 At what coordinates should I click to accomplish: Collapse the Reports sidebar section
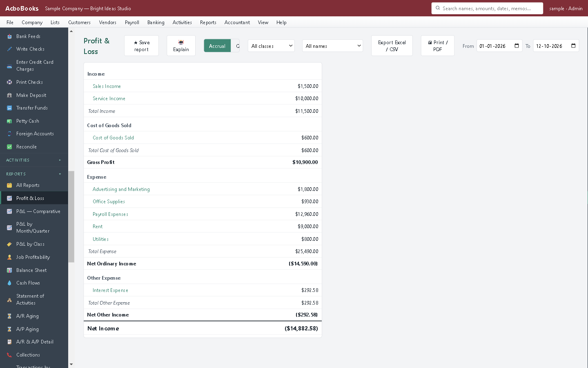pos(34,174)
